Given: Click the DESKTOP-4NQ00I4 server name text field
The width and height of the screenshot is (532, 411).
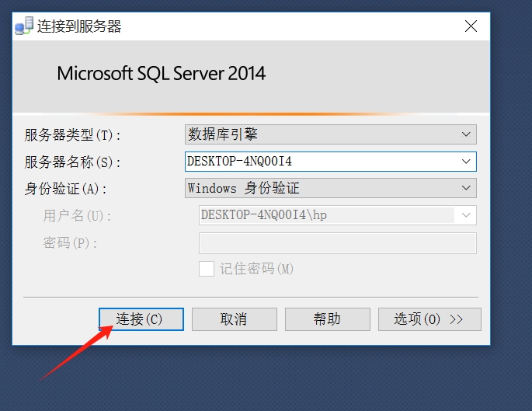Looking at the screenshot, I should [320, 162].
